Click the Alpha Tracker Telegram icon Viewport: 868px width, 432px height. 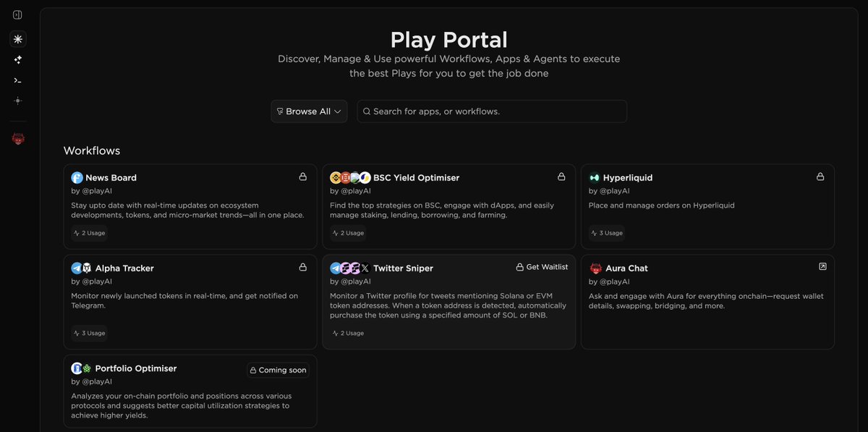click(x=77, y=268)
